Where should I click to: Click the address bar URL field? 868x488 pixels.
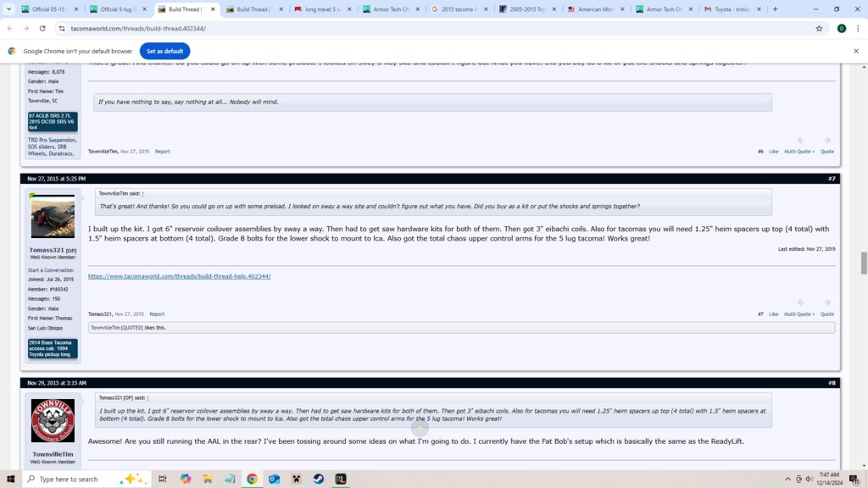point(437,28)
